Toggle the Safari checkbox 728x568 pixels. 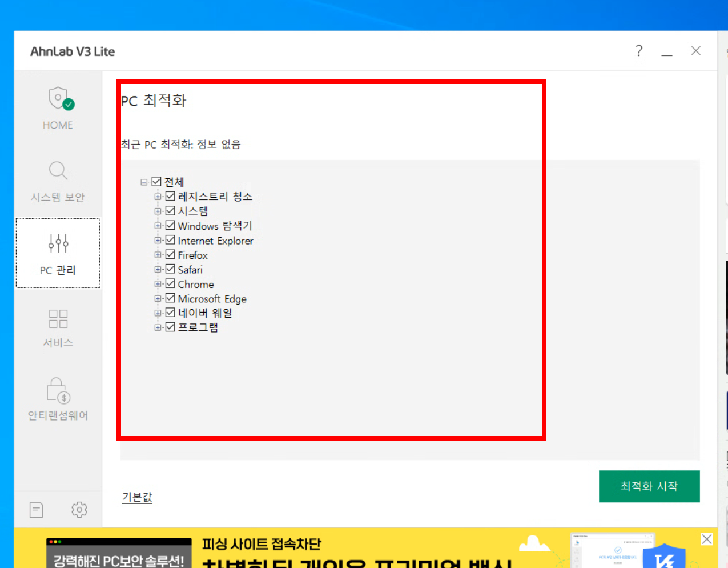tap(170, 269)
